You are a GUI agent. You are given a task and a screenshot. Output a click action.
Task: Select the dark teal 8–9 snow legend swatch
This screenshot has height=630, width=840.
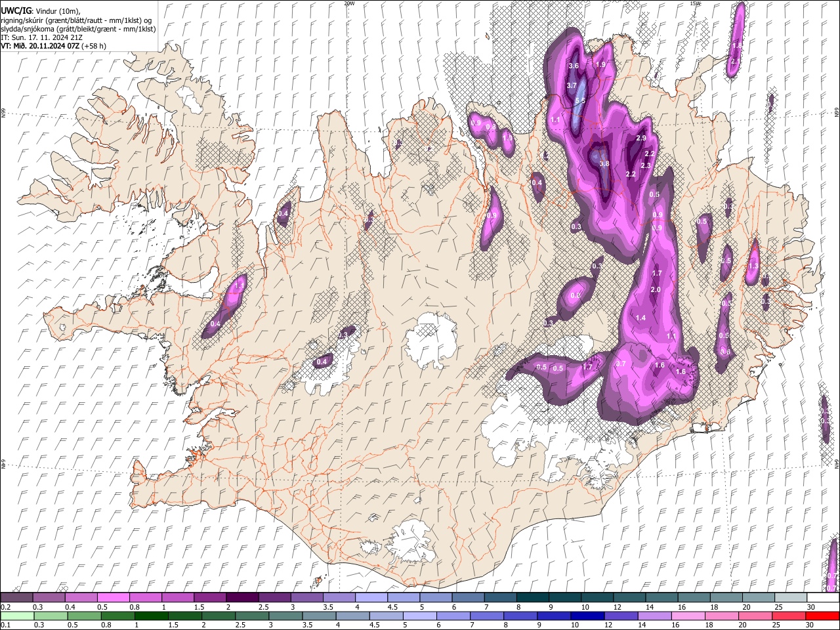pos(533,598)
